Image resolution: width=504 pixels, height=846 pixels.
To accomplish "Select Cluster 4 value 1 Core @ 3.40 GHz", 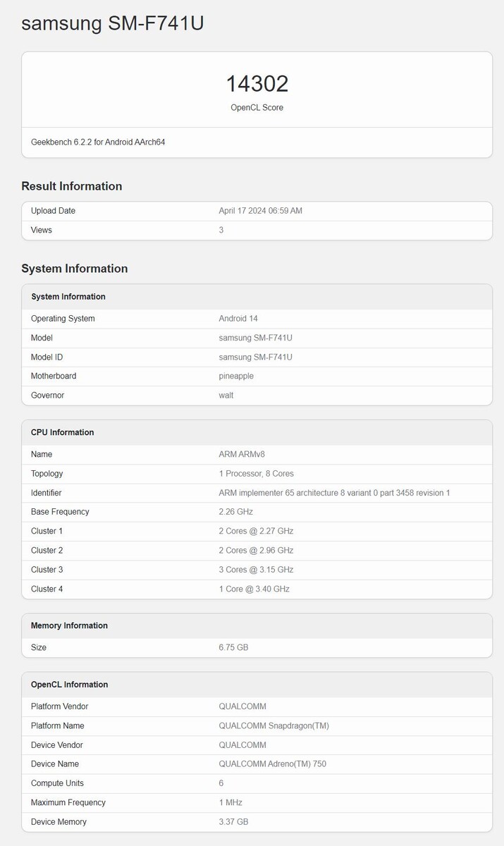I will [x=254, y=589].
